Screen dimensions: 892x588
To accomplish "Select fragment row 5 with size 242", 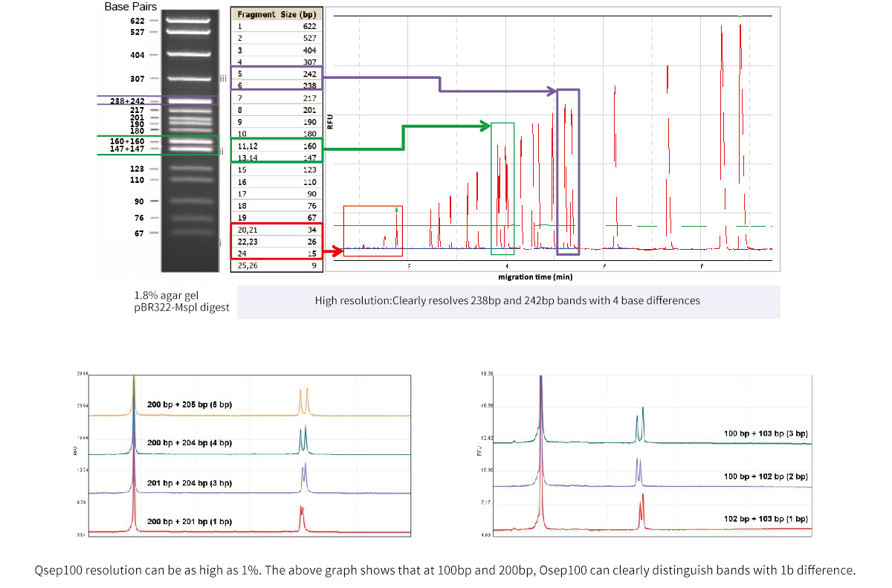I will click(x=277, y=74).
